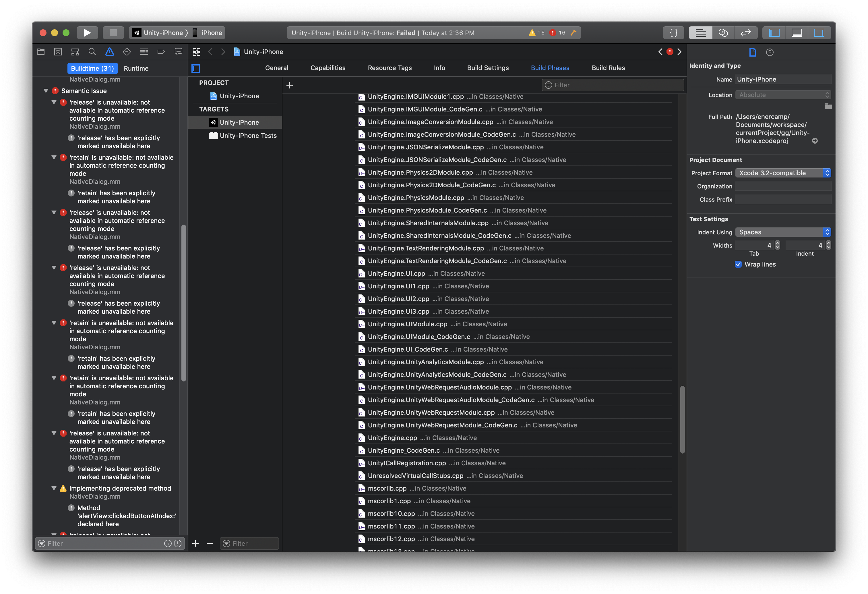Image resolution: width=868 pixels, height=594 pixels.
Task: Open the Project Format dropdown
Action: coord(783,173)
